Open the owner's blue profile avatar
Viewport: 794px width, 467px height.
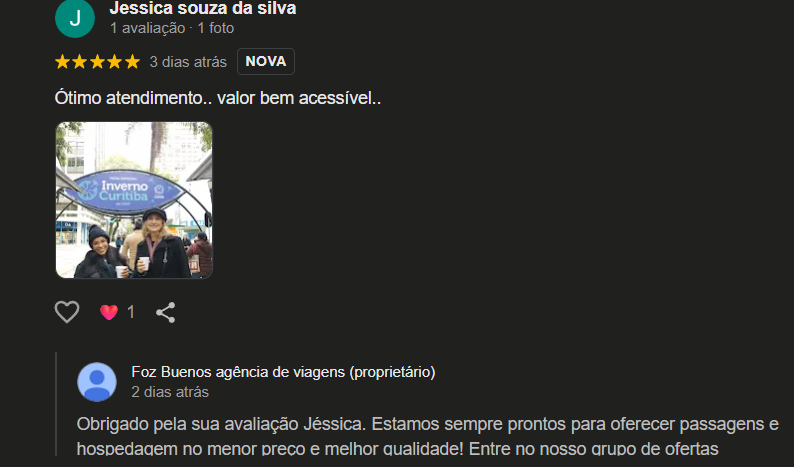coord(97,382)
